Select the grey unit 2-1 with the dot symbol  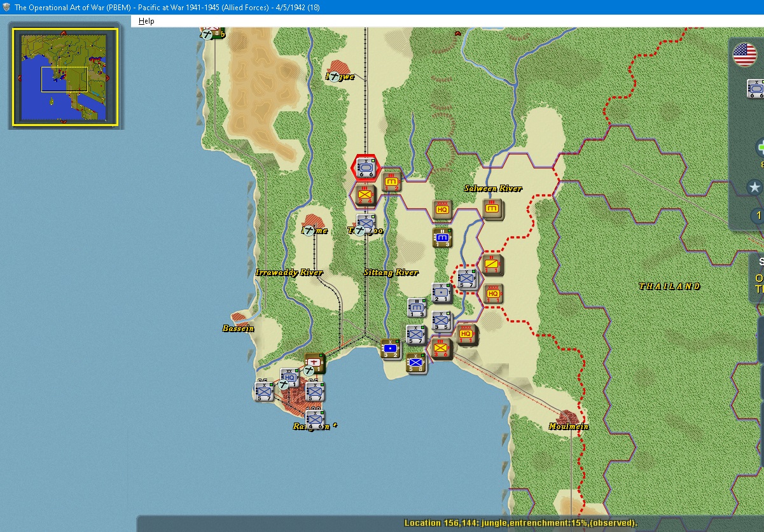pos(442,293)
